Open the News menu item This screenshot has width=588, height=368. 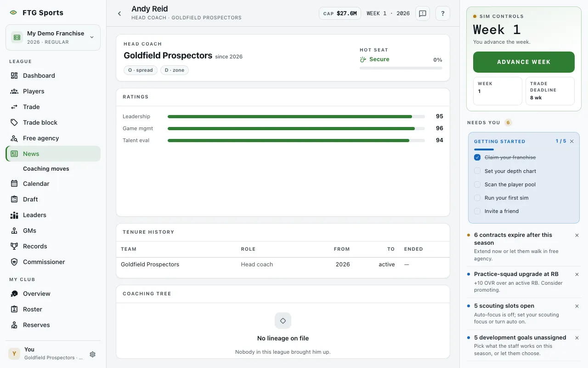pyautogui.click(x=53, y=154)
